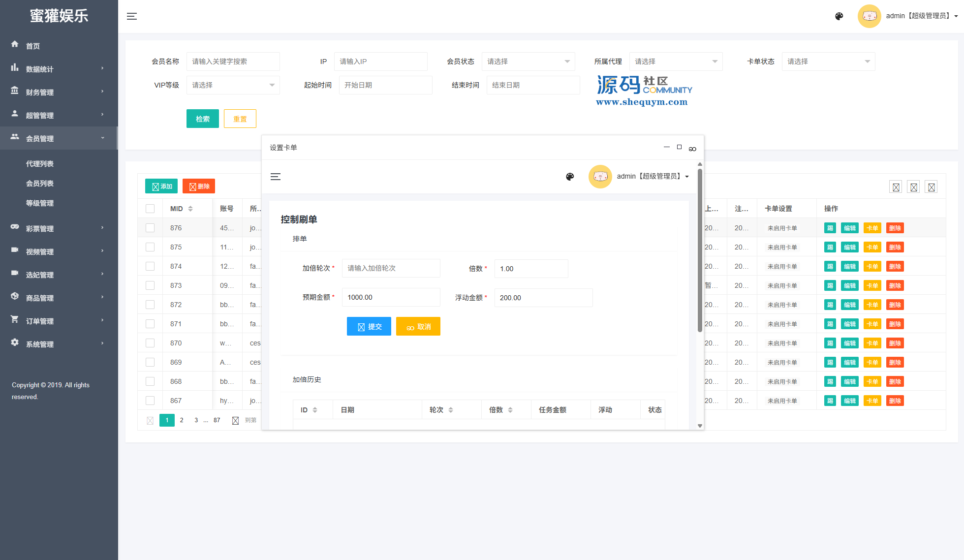Check the checkbox for row 870
Viewport: 964px width, 560px height.
(x=150, y=343)
